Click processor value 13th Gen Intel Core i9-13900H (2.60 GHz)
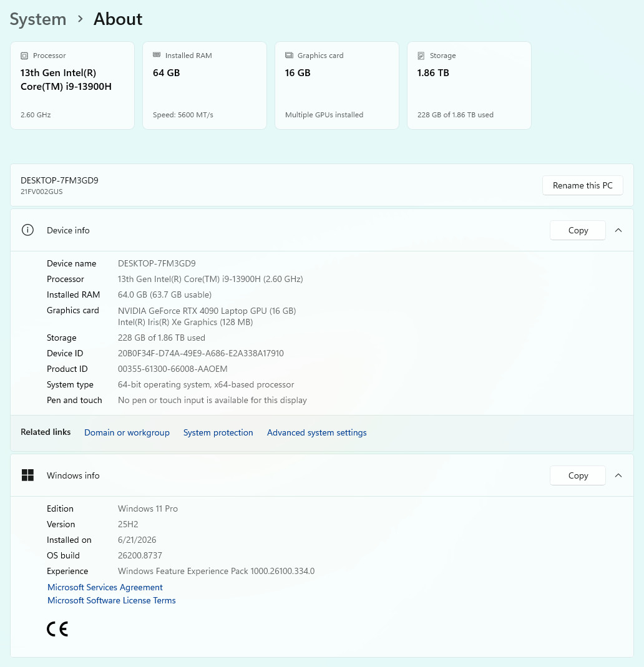 [x=210, y=279]
